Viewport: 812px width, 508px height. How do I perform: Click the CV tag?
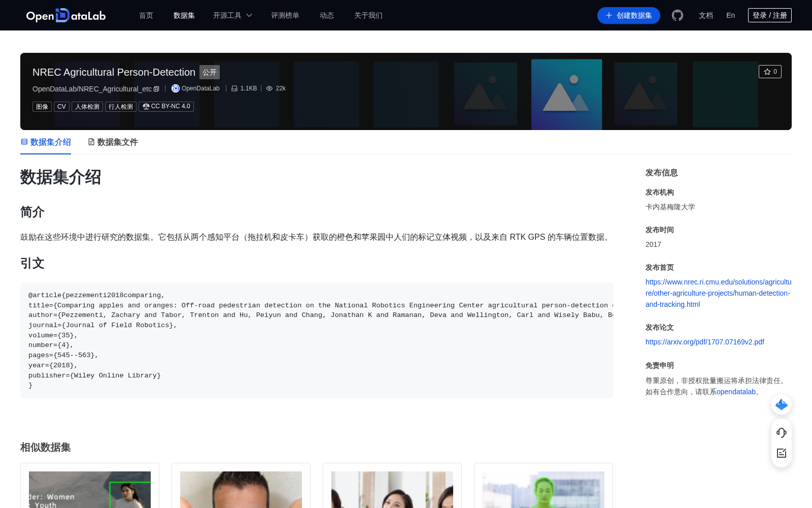tap(61, 107)
